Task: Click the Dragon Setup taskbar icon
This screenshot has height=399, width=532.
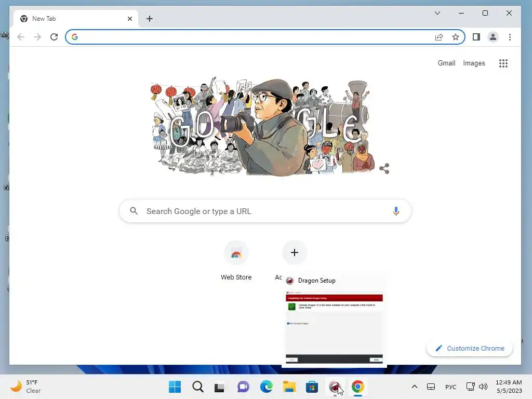Action: [x=335, y=387]
